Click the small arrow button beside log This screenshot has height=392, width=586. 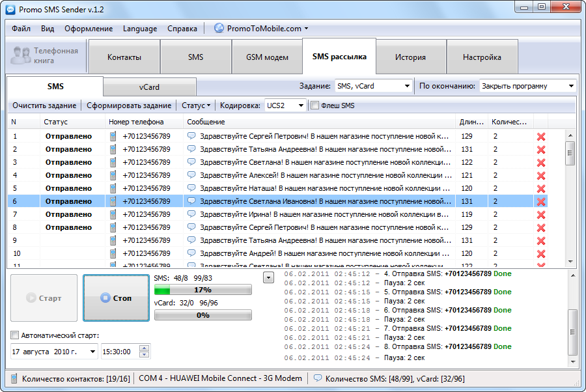tap(268, 277)
